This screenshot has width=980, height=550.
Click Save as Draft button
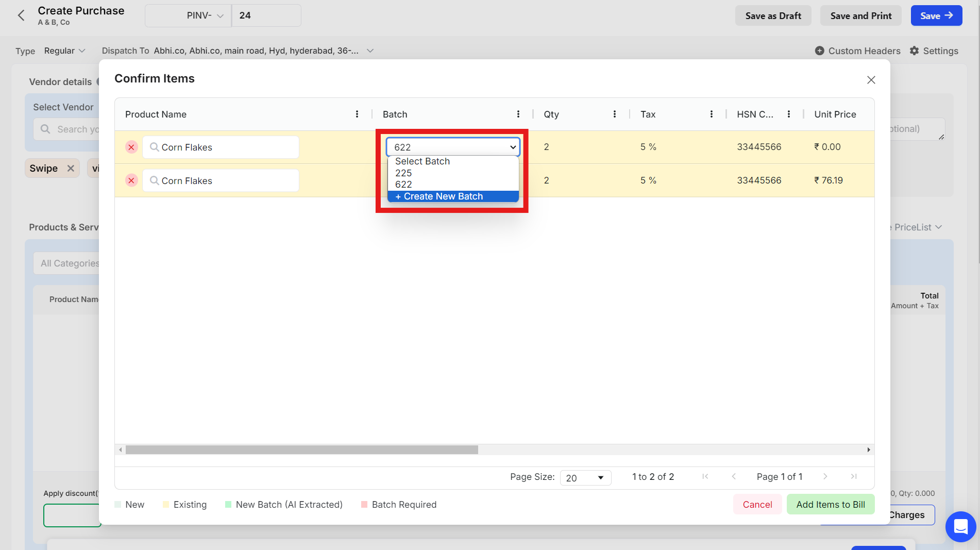click(773, 15)
